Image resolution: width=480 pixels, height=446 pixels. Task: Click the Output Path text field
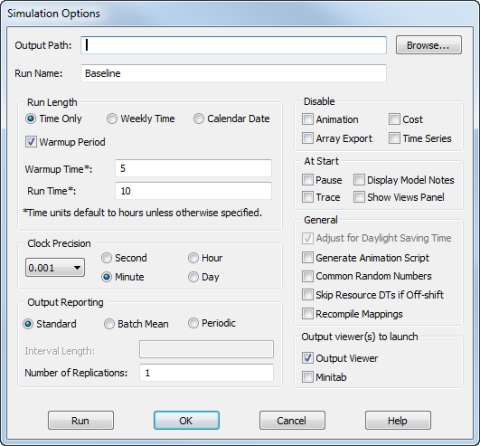(233, 45)
